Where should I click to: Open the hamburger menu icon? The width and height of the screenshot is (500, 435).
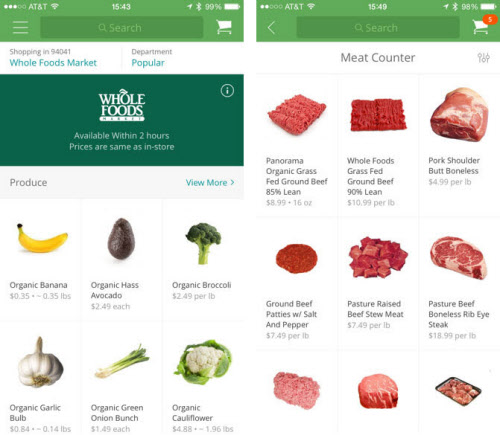point(20,27)
